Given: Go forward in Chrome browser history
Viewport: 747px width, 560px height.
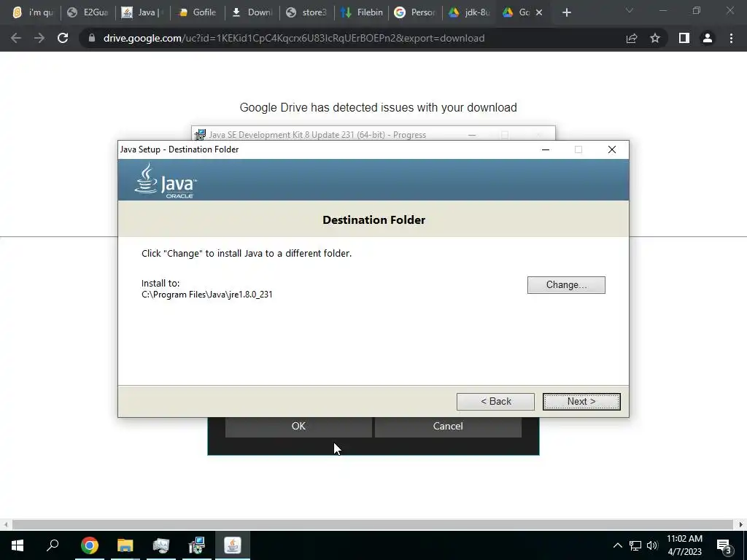Looking at the screenshot, I should click(x=39, y=38).
